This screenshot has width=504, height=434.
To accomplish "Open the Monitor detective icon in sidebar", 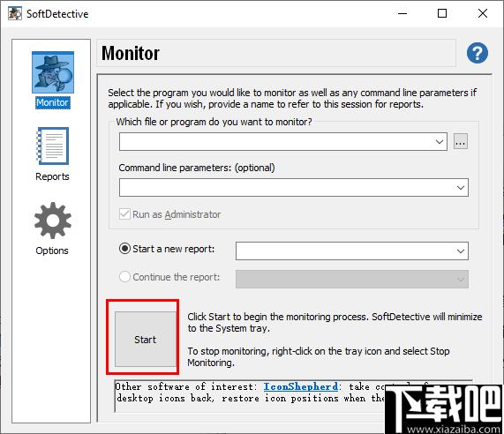I will point(53,72).
